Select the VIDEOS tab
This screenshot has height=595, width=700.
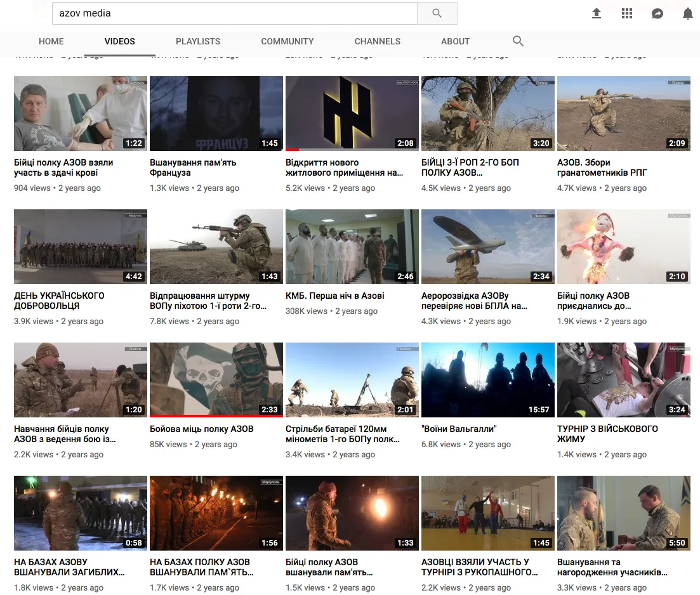click(x=120, y=41)
